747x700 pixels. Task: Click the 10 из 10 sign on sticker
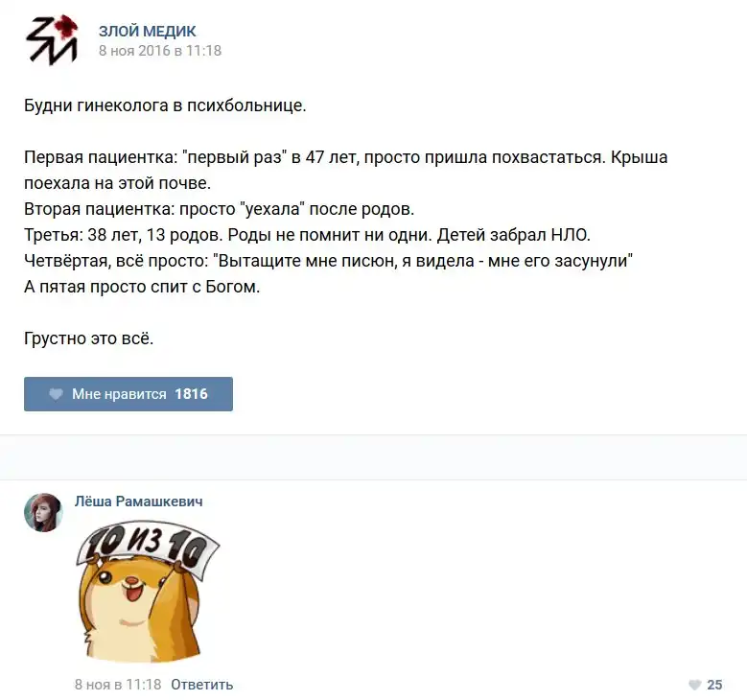click(148, 547)
